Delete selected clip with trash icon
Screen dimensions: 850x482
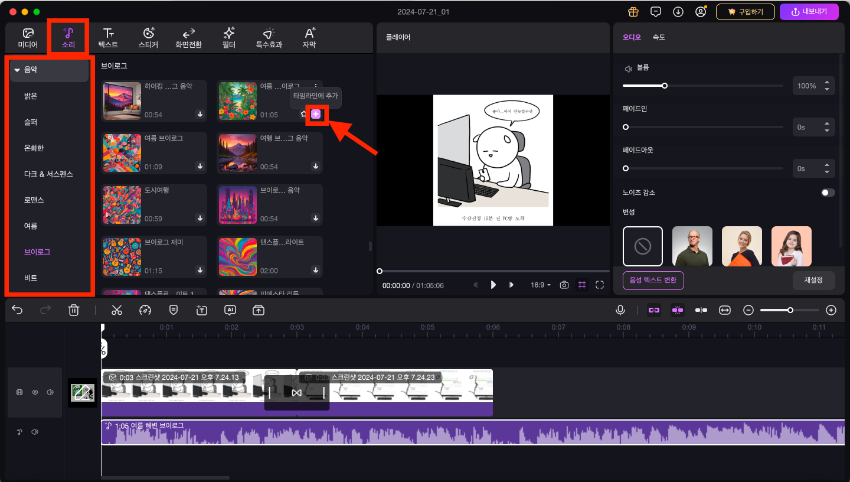(73, 310)
